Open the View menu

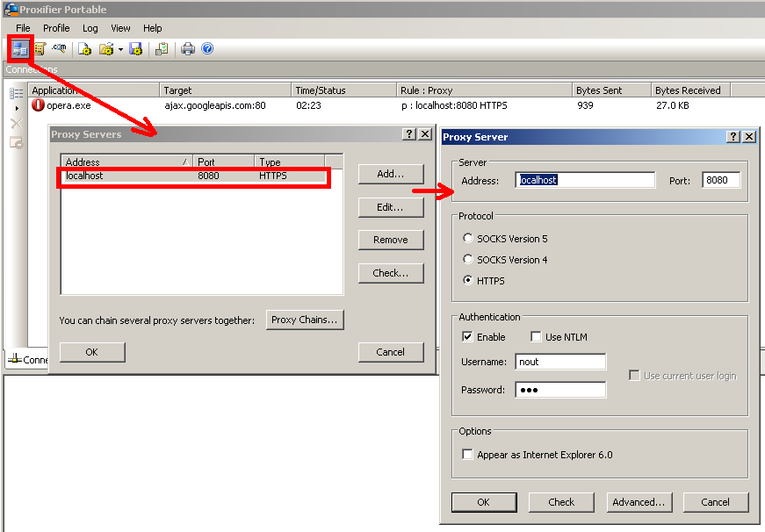[120, 28]
